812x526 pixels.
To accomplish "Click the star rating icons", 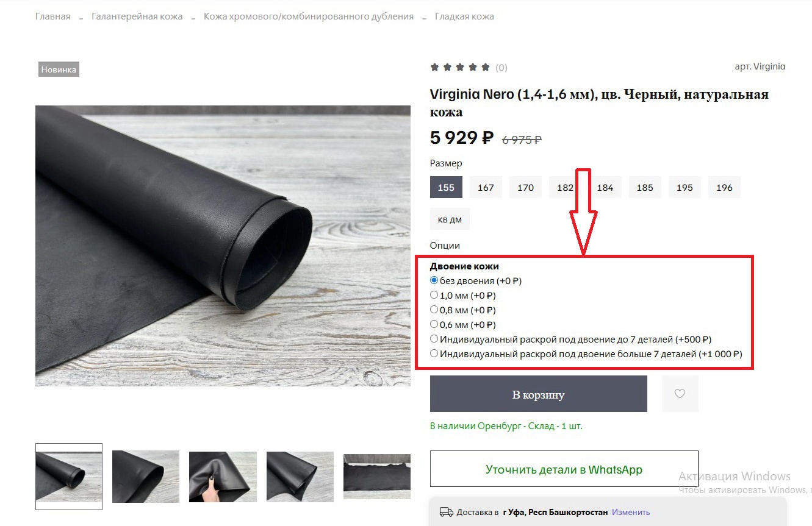I will (460, 67).
